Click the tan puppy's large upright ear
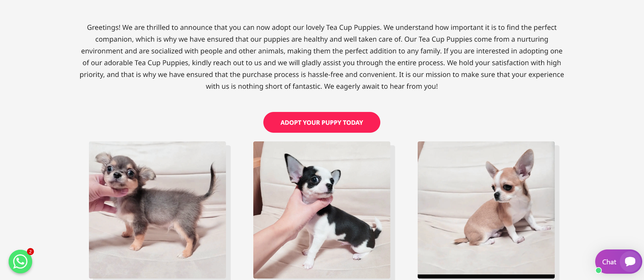Screen dimensions: 644x280 [x=525, y=163]
